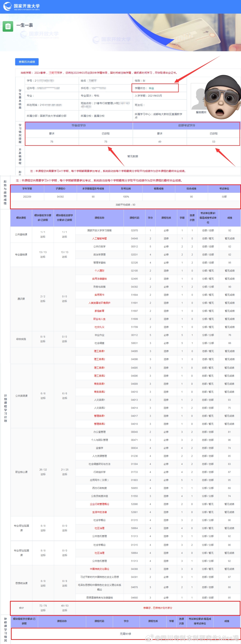The width and height of the screenshot is (241, 644).
Task: Open the red 个人理财 course name
Action: click(99, 271)
